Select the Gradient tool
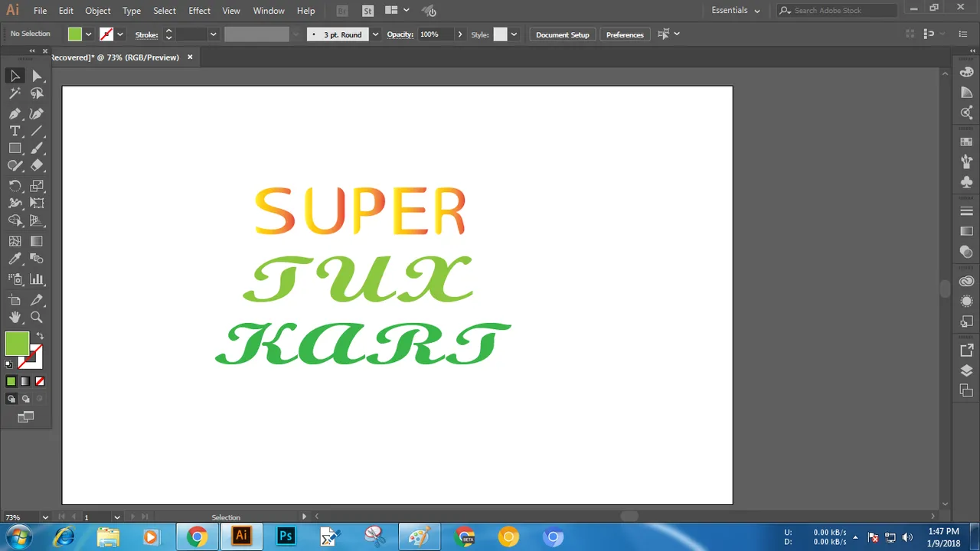Viewport: 980px width, 551px height. click(37, 241)
